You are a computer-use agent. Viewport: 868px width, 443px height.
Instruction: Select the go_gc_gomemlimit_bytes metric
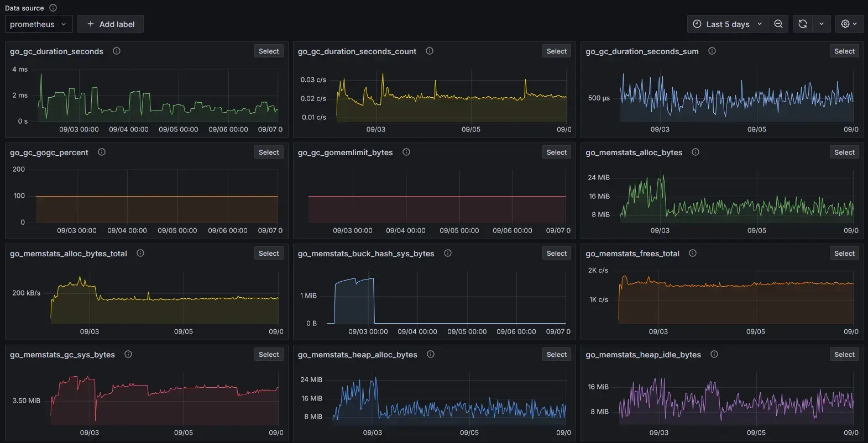pyautogui.click(x=557, y=152)
